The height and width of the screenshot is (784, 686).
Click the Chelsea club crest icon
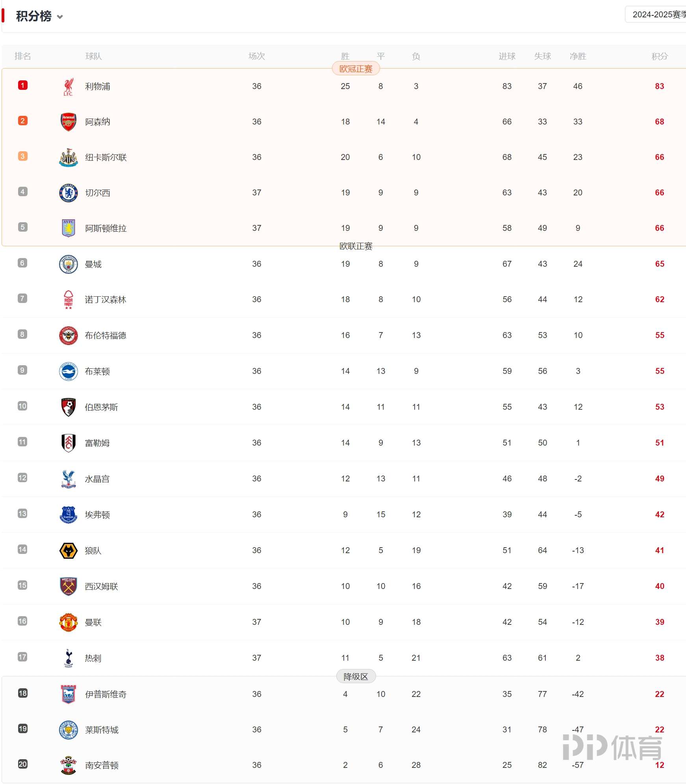pos(68,193)
